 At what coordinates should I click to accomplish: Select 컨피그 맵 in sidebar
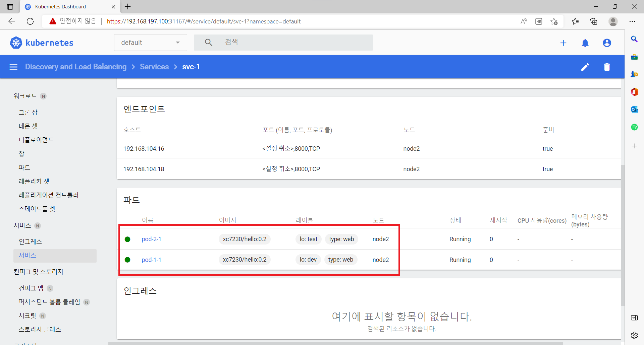[31, 288]
